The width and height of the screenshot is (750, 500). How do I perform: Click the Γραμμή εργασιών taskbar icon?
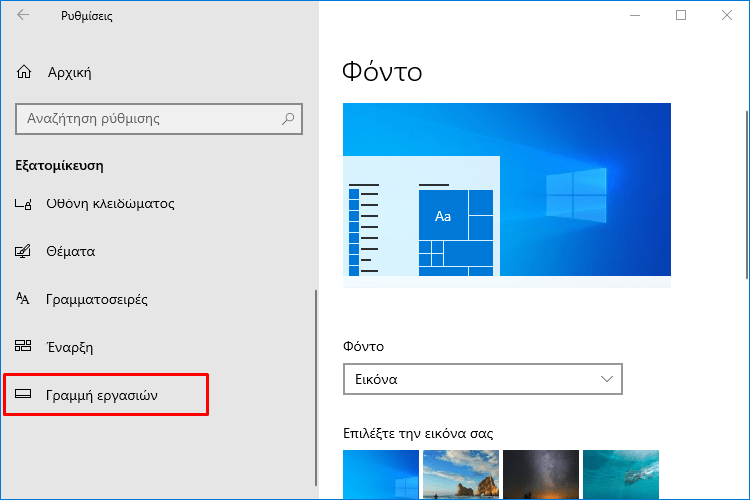[23, 394]
